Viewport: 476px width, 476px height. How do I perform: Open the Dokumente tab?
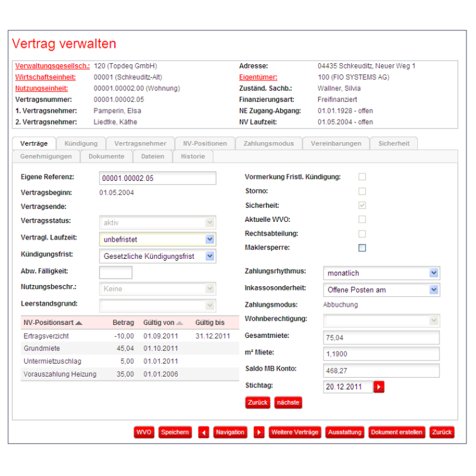106,156
